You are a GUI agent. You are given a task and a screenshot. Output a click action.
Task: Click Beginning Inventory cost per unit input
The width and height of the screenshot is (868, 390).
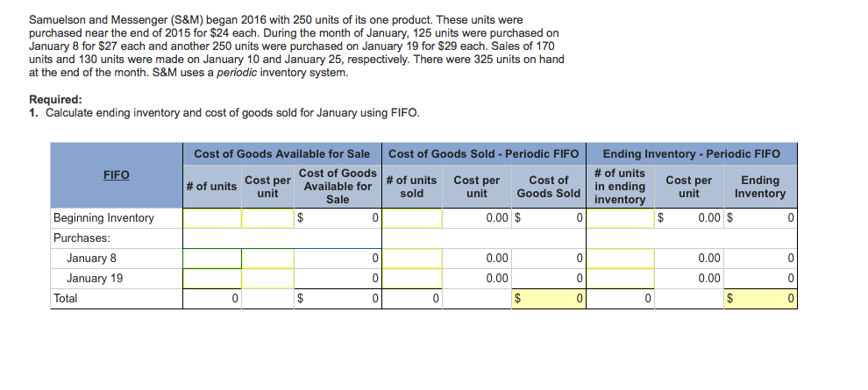click(267, 217)
